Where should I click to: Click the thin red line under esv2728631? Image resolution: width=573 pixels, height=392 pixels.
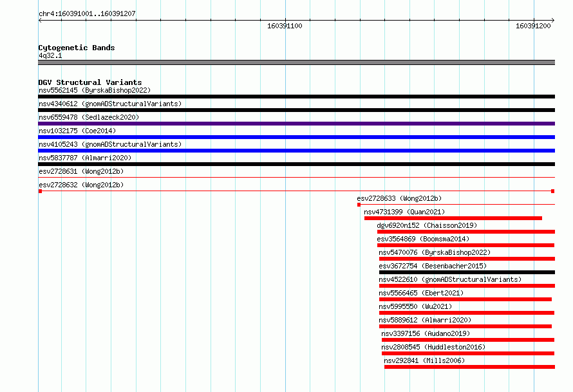[x=296, y=178]
